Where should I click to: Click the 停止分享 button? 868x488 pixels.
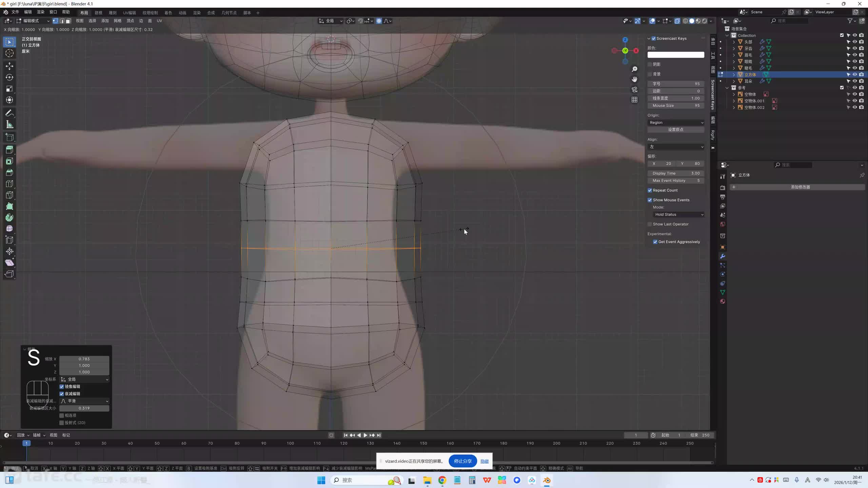click(462, 461)
